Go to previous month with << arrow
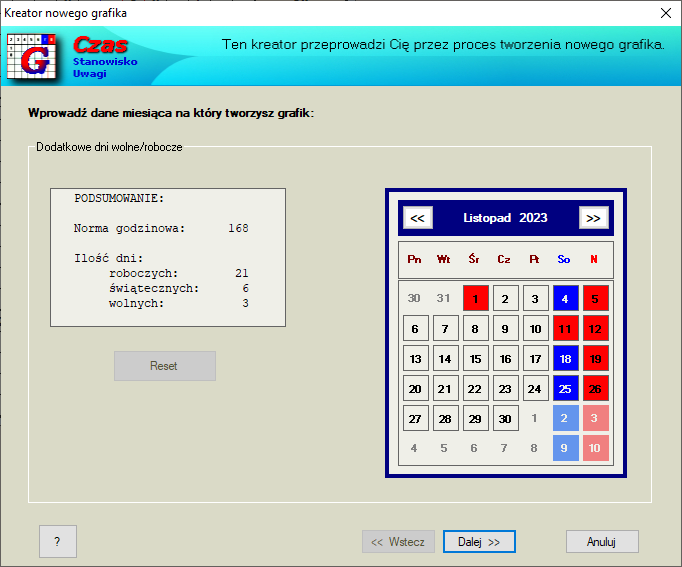 coord(417,218)
